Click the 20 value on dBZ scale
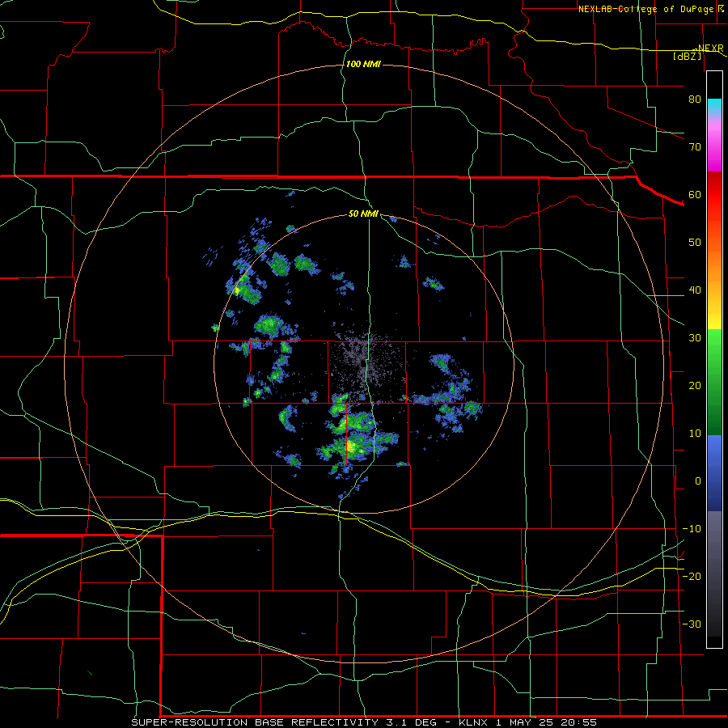 (695, 385)
